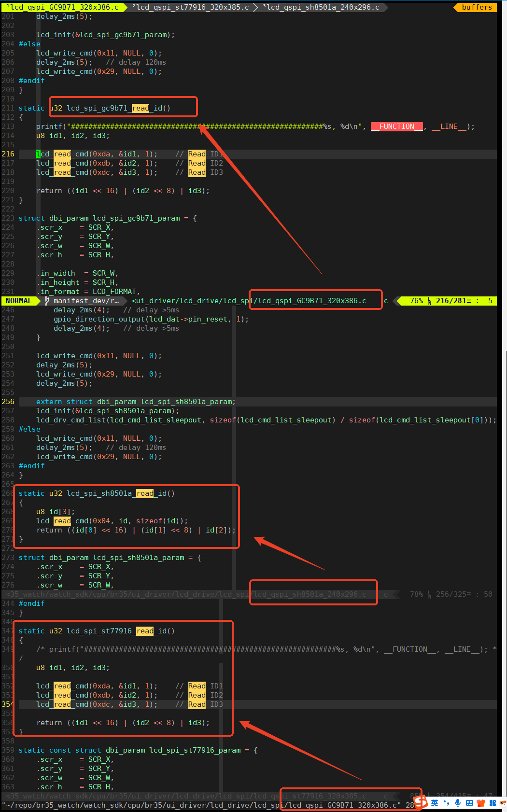Click the NORMAL mode indicator
Screen dimensions: 507x812
point(19,301)
